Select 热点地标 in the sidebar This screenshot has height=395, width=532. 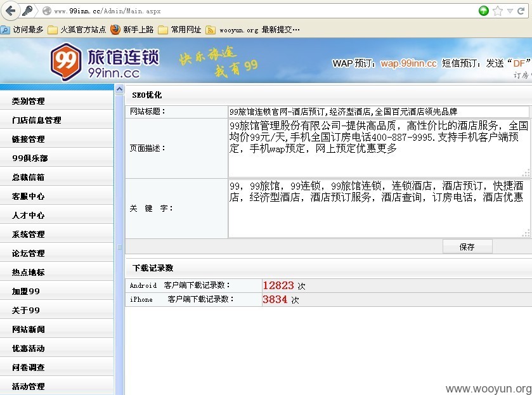point(56,272)
